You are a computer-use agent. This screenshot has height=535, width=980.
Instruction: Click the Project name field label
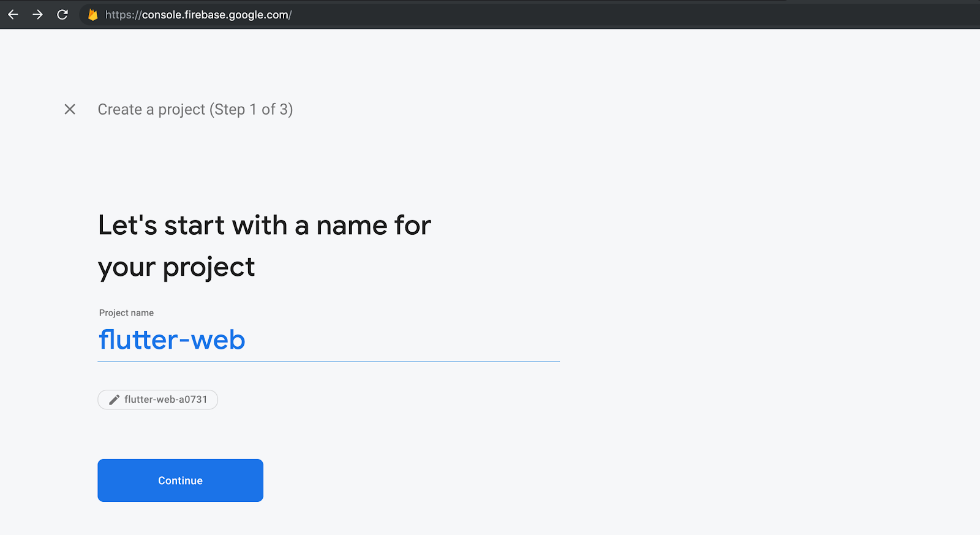pyautogui.click(x=126, y=313)
